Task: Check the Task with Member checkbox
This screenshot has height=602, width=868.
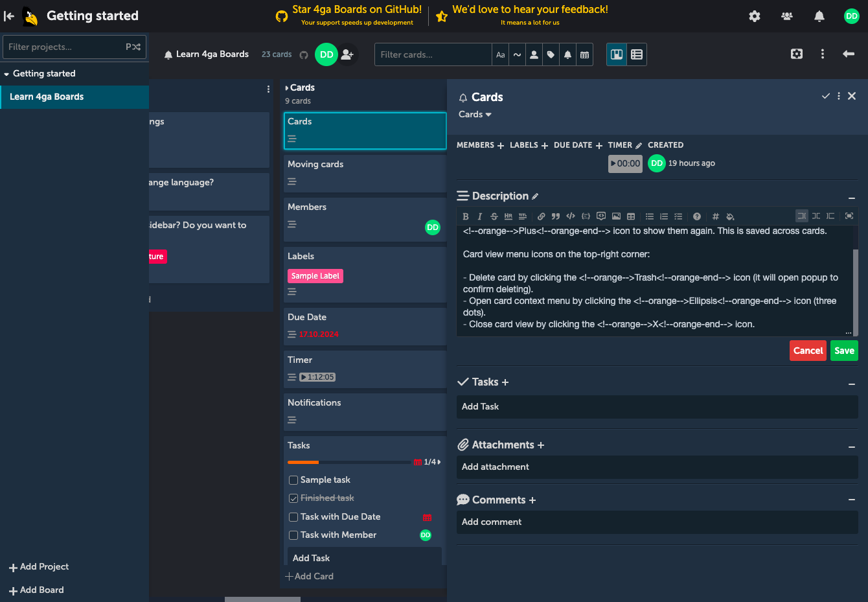Action: coord(293,535)
